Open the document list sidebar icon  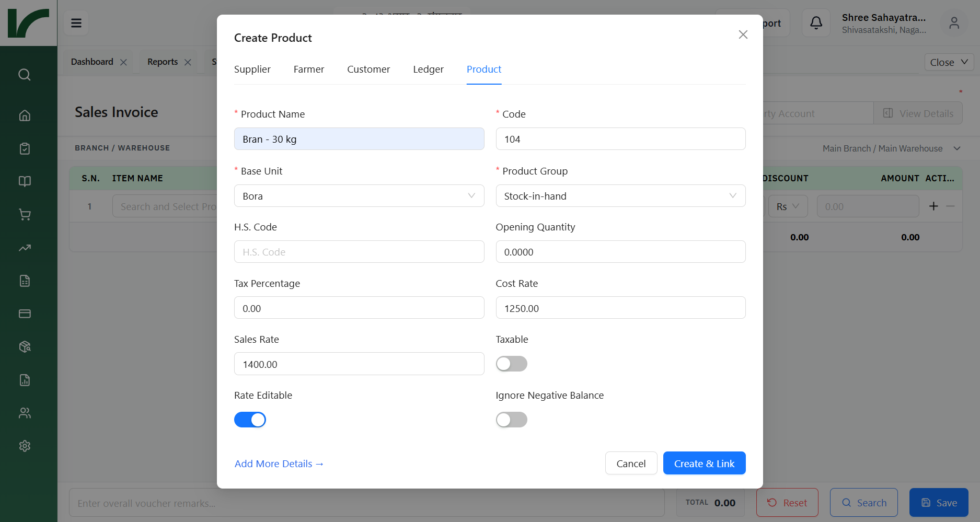pyautogui.click(x=25, y=281)
